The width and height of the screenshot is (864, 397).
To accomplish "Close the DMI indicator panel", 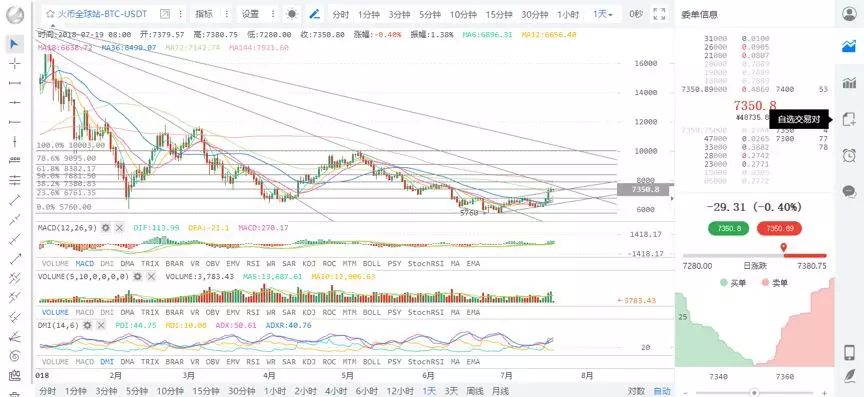I will [x=102, y=325].
